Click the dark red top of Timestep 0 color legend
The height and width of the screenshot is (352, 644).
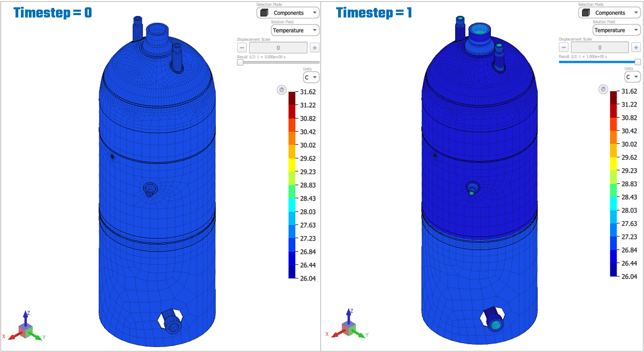coord(292,98)
